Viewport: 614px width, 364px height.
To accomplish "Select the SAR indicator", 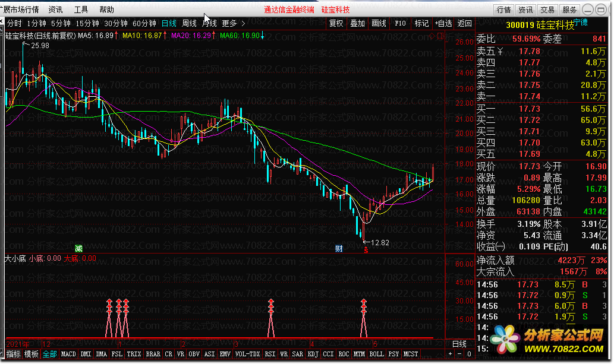I will [x=298, y=354].
